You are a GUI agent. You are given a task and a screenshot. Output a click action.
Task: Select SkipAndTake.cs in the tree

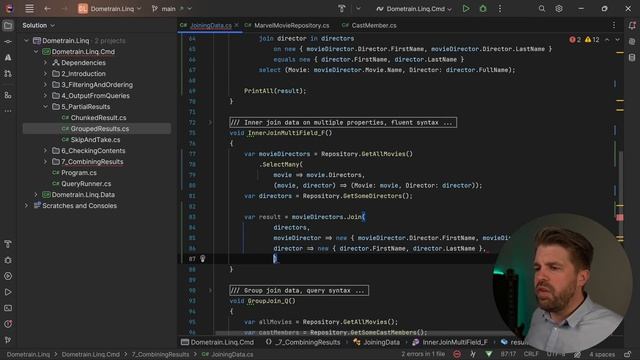(x=97, y=140)
